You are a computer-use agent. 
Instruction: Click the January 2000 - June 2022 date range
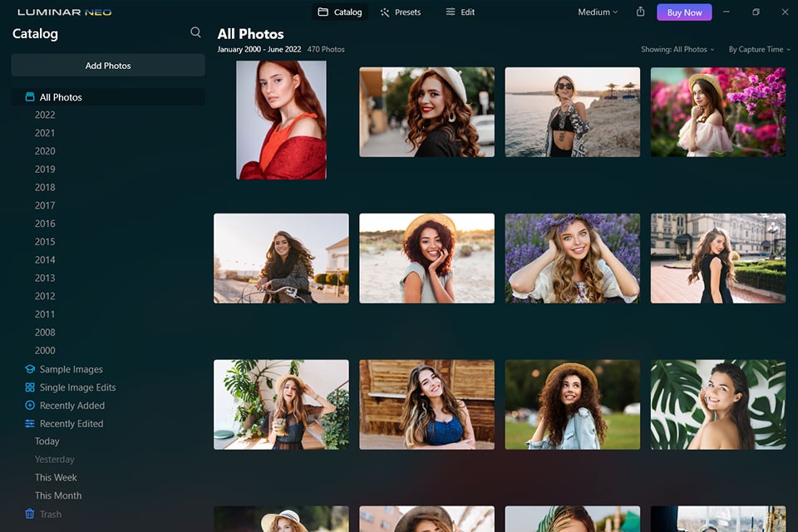point(259,49)
